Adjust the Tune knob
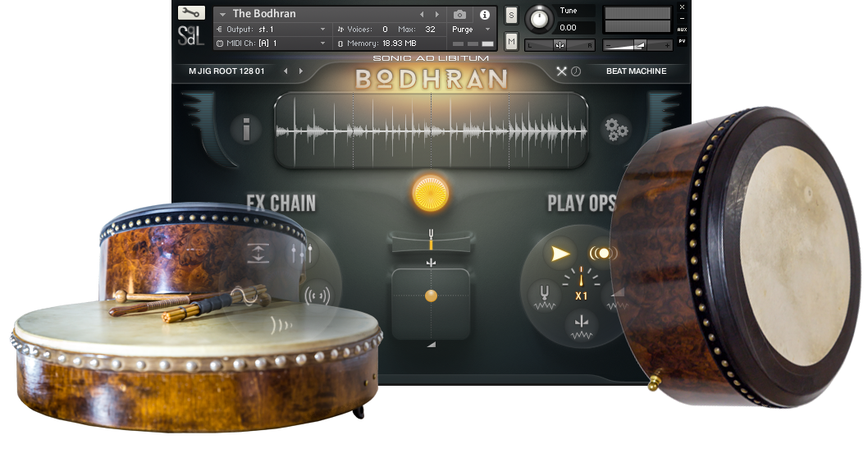Viewport: 868px width, 458px height. (x=539, y=20)
